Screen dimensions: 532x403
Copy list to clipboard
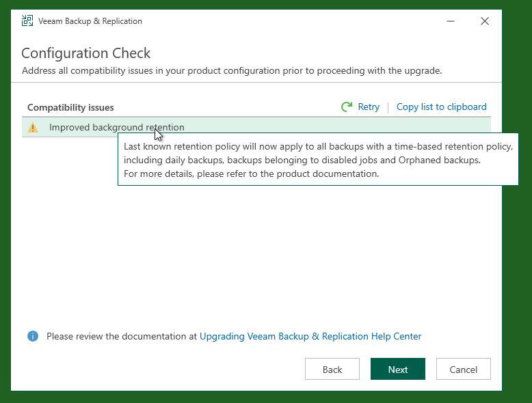[442, 107]
